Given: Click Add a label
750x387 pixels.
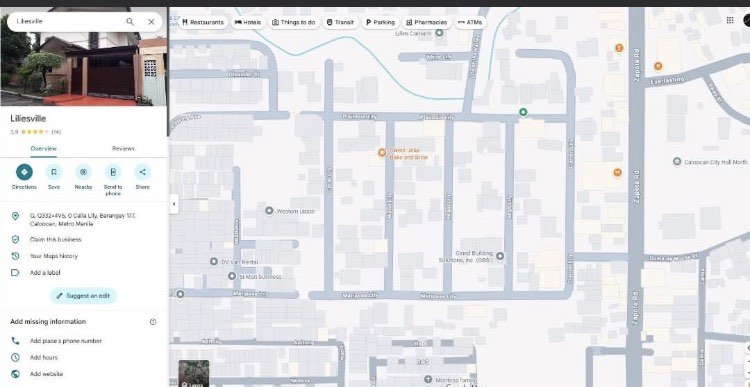Looking at the screenshot, I should click(x=45, y=273).
